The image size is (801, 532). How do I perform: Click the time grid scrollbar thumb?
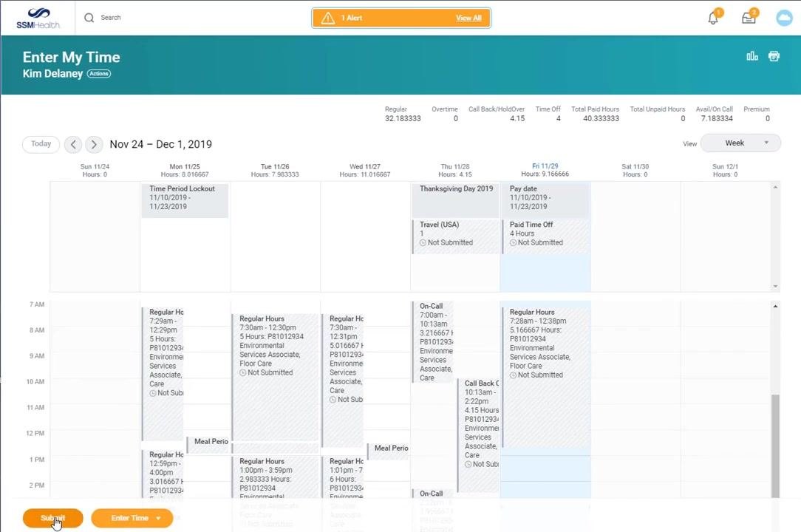[775, 446]
